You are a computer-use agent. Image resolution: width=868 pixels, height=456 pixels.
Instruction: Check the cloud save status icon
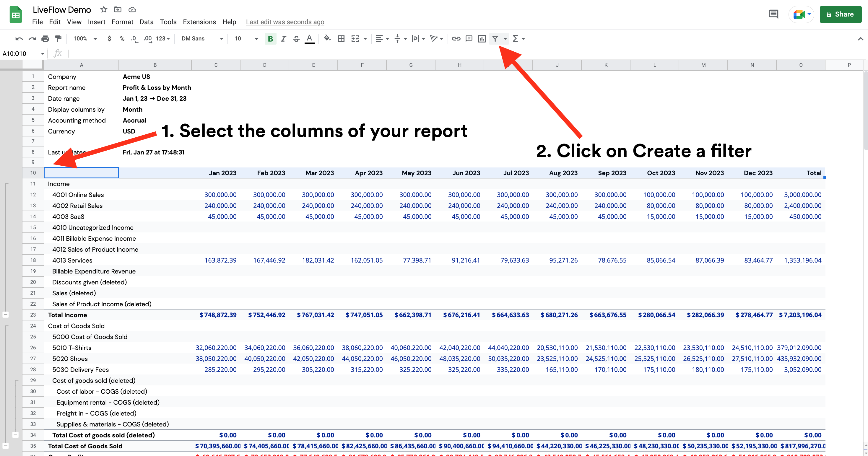tap(132, 9)
